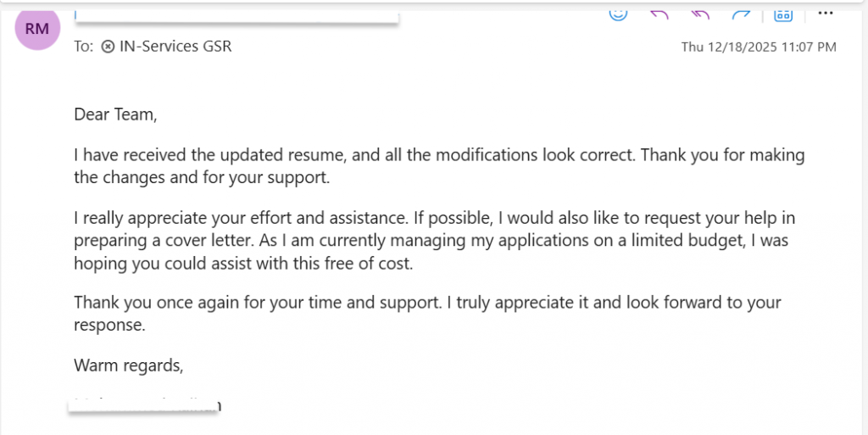The width and height of the screenshot is (868, 435).
Task: Click the "Warm regards," sign-off
Action: pos(128,365)
